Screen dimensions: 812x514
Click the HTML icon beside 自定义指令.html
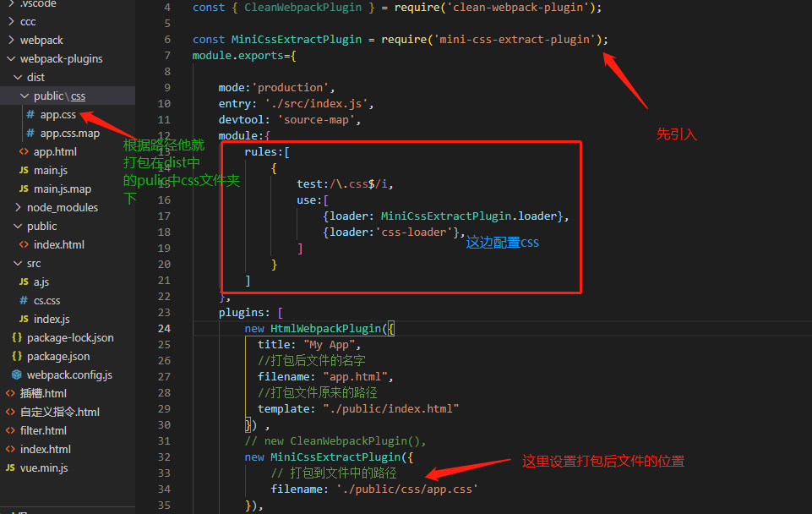coord(10,412)
